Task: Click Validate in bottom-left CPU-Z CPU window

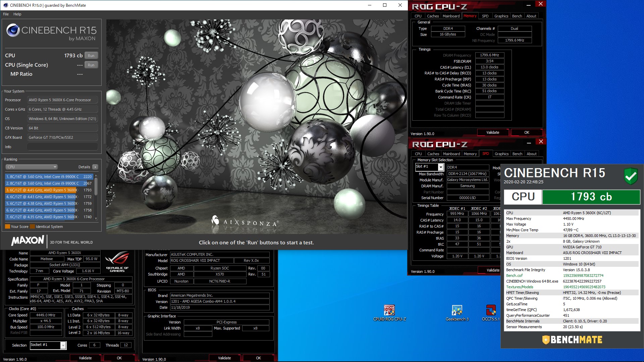Action: click(85, 358)
